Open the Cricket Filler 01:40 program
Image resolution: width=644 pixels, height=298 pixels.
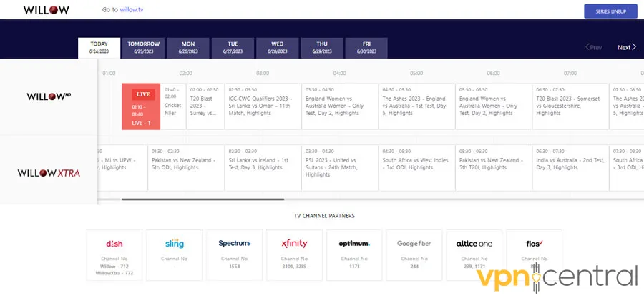click(173, 106)
